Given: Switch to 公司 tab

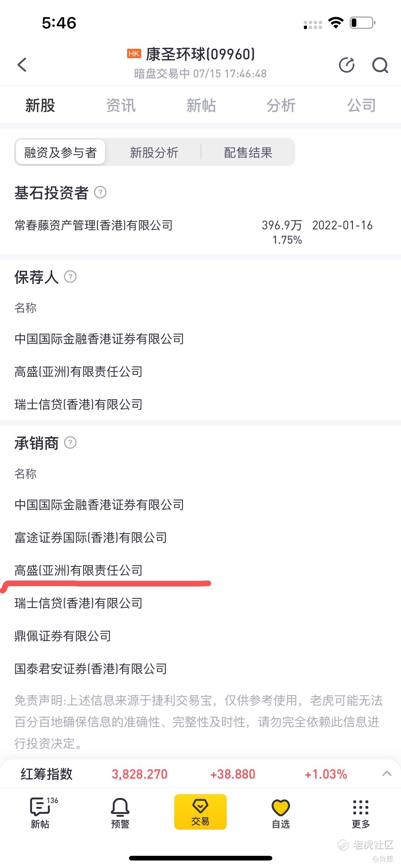Looking at the screenshot, I should pyautogui.click(x=362, y=106).
